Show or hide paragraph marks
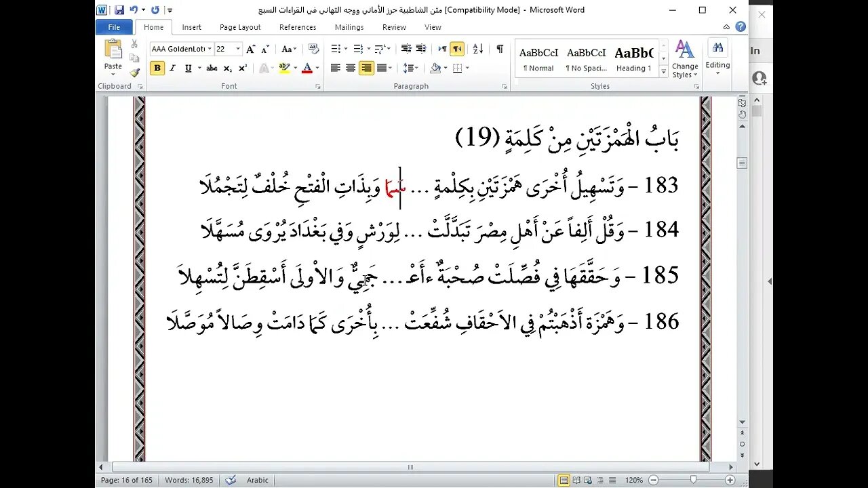This screenshot has height=488, width=868. pos(500,49)
